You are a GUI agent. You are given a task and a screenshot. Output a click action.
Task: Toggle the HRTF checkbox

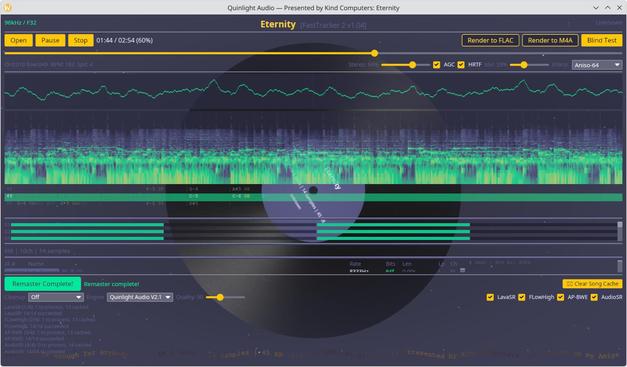click(x=461, y=65)
